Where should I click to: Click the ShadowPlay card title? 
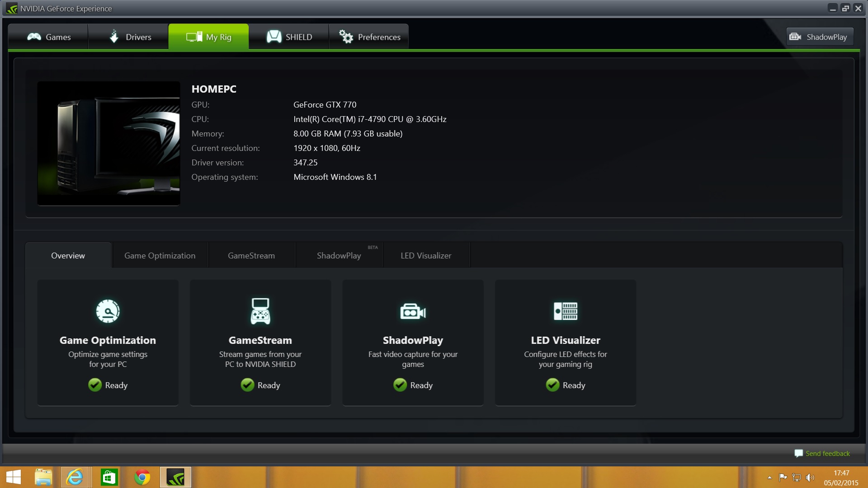point(413,340)
